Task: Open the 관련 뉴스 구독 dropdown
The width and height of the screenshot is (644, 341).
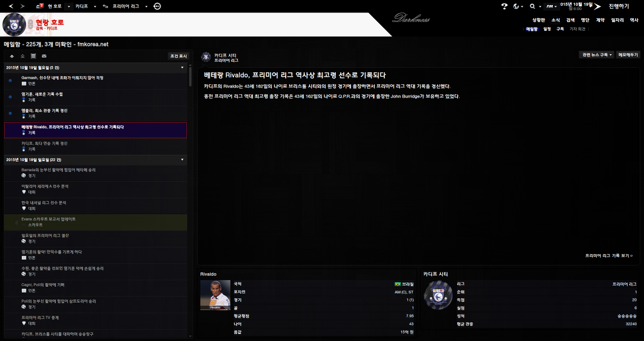Action: (597, 55)
